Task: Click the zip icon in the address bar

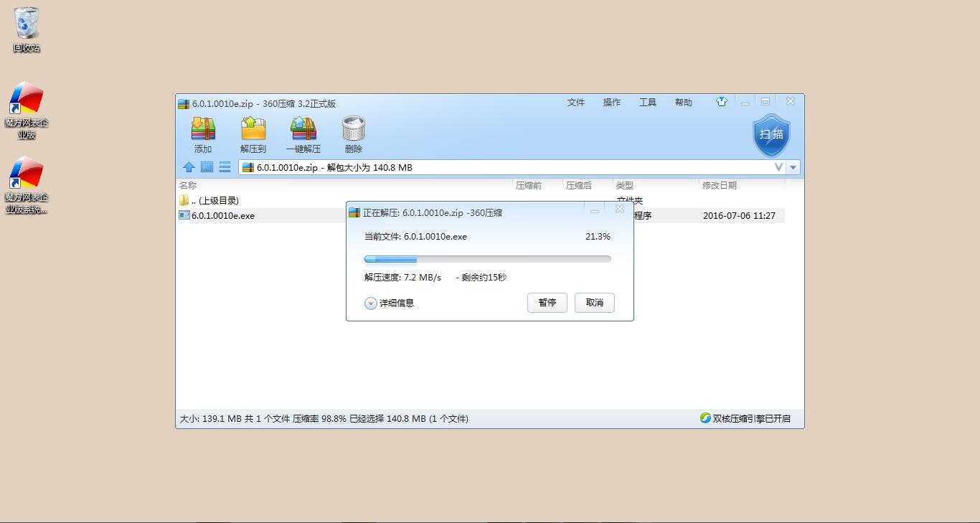Action: tap(248, 167)
